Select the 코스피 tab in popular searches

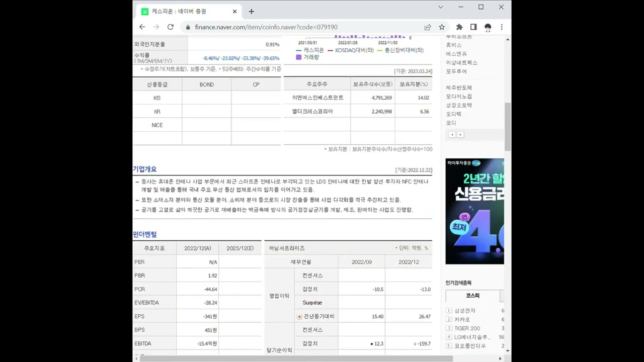472,296
